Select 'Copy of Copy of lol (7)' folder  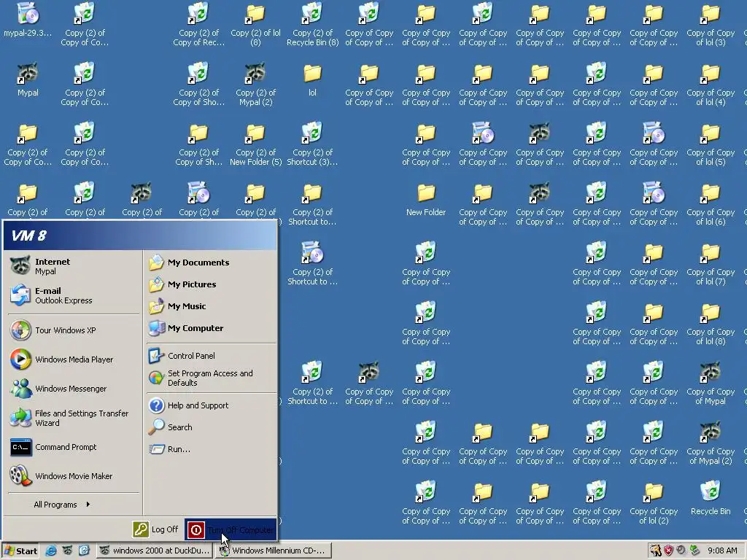711,264
